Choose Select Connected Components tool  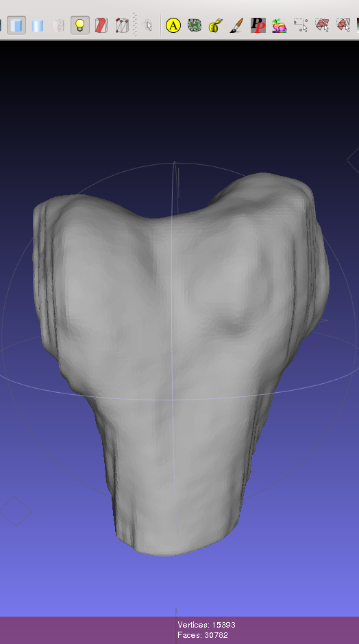point(343,25)
